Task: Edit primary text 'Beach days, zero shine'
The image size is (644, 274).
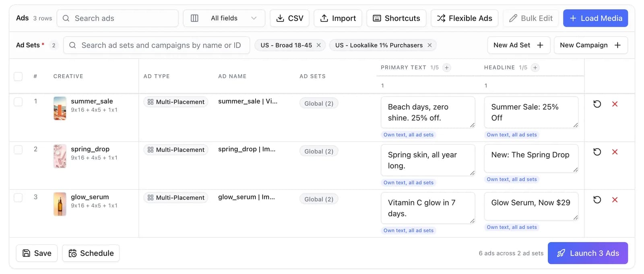Action: [x=428, y=112]
